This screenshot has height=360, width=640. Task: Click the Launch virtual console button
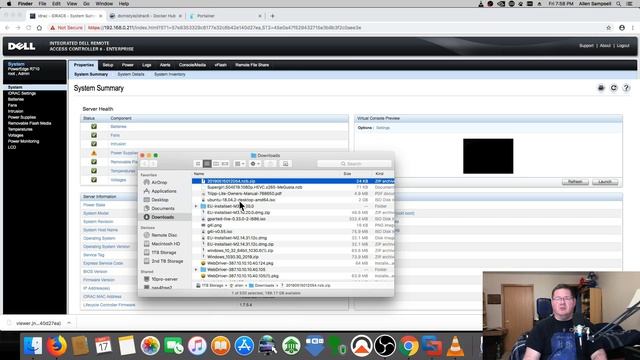[x=605, y=182]
